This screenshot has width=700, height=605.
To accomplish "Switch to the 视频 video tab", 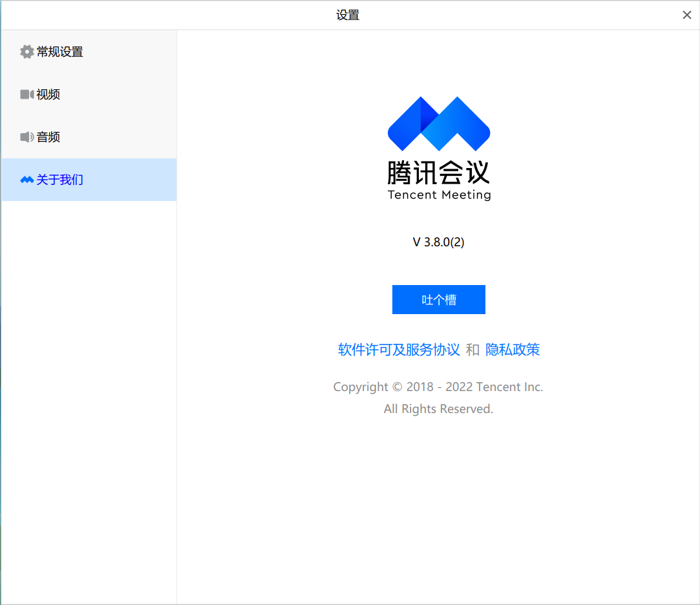I will [89, 94].
